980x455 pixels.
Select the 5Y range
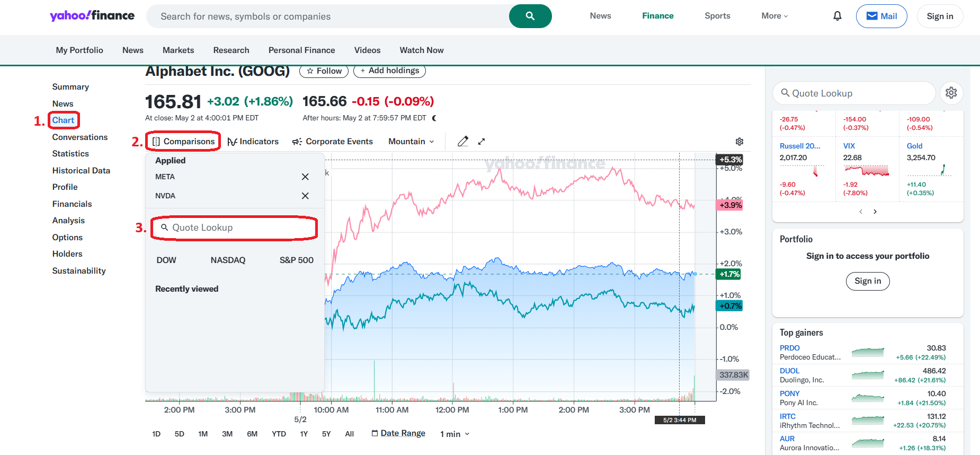(x=326, y=434)
